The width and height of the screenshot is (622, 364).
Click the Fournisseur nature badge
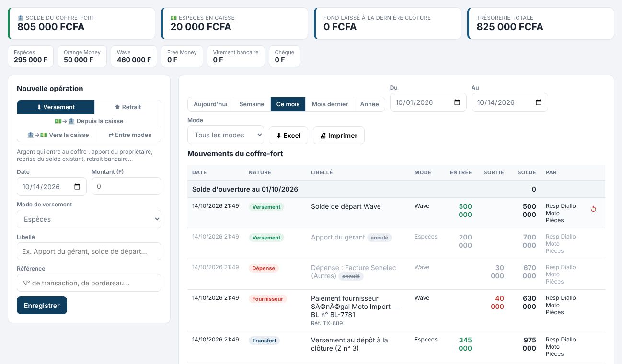coord(267,299)
